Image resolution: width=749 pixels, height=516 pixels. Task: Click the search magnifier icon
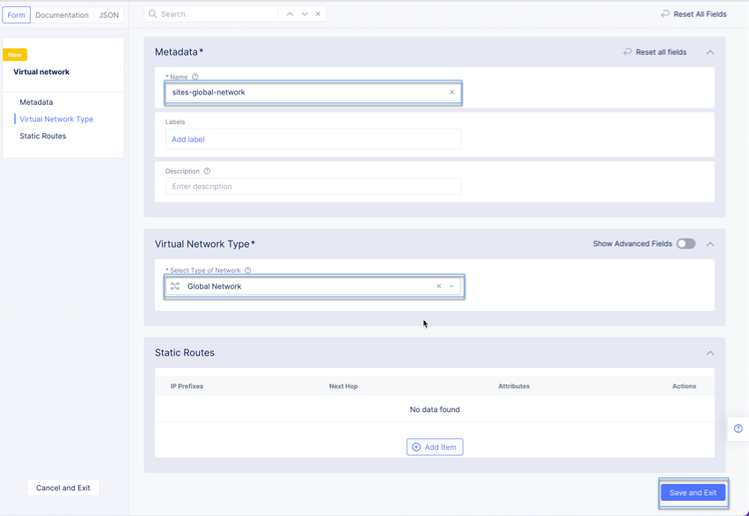coord(153,15)
